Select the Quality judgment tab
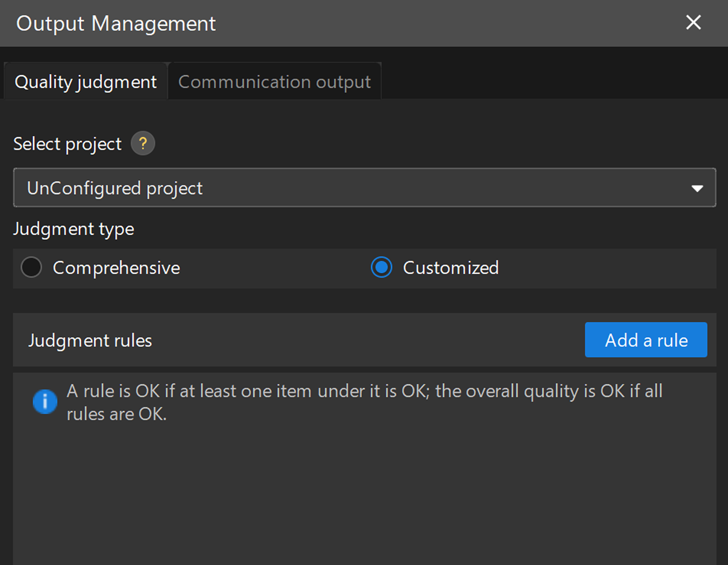 pos(85,81)
